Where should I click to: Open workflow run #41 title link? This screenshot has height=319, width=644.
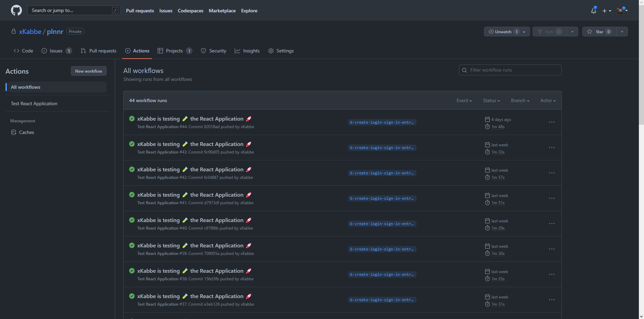pyautogui.click(x=194, y=195)
